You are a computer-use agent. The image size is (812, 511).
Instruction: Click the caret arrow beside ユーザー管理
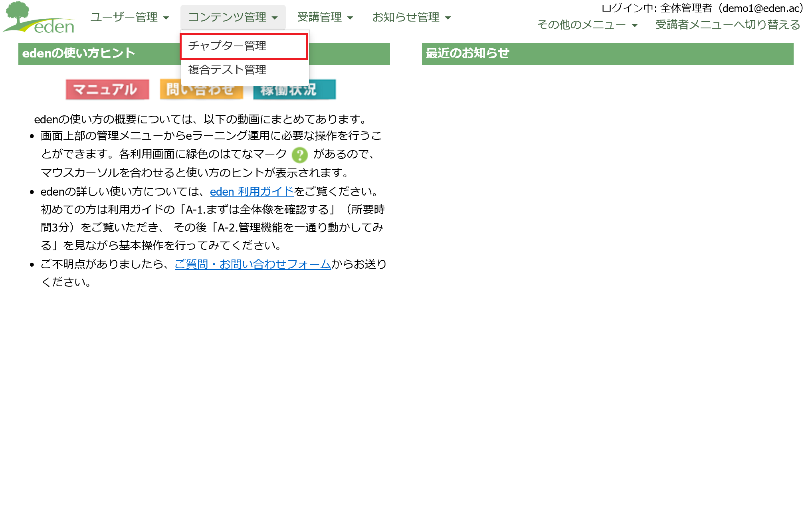[x=166, y=18]
